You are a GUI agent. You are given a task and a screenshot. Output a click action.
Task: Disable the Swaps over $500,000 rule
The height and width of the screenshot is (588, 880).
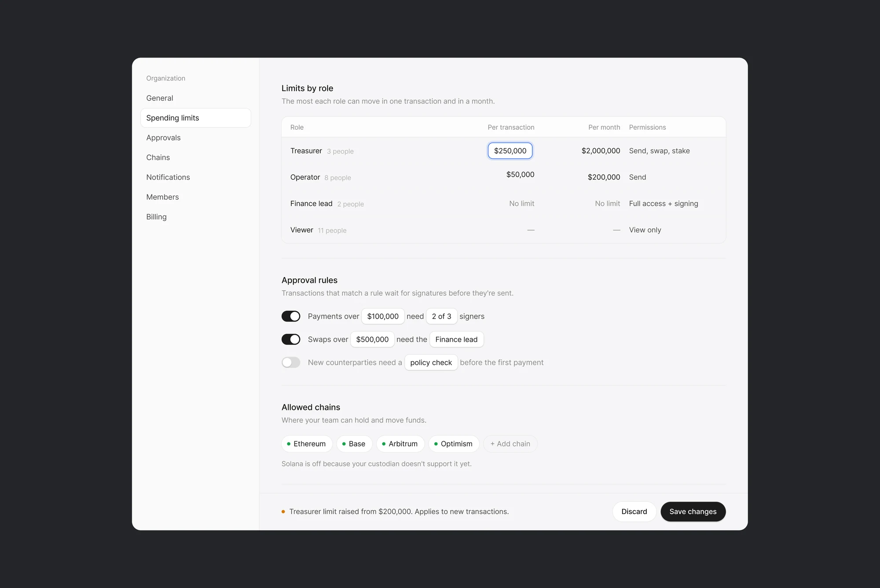[291, 340]
